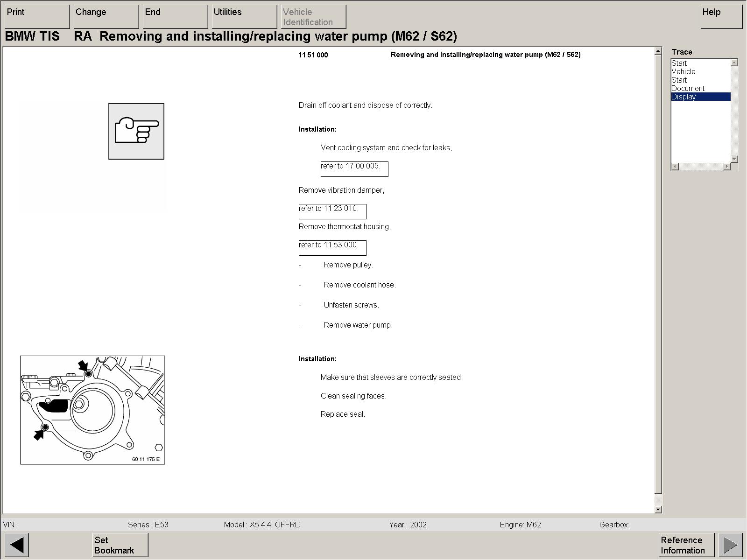747x560 pixels.
Task: Click Set Bookmark button
Action: [120, 545]
